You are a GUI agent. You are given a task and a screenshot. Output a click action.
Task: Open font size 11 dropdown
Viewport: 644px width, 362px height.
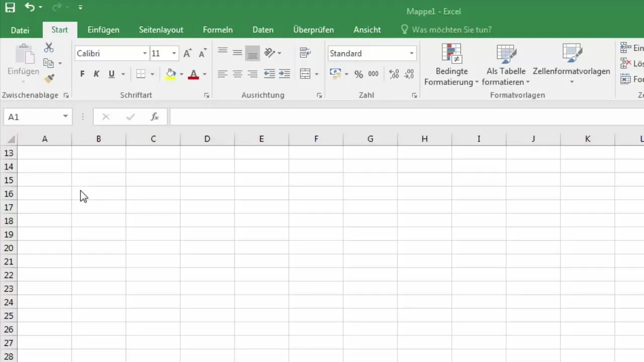174,53
